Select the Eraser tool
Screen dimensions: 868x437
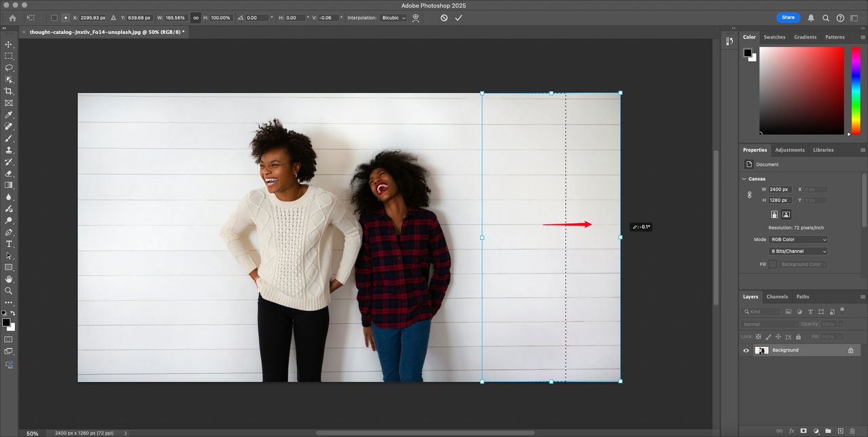9,173
